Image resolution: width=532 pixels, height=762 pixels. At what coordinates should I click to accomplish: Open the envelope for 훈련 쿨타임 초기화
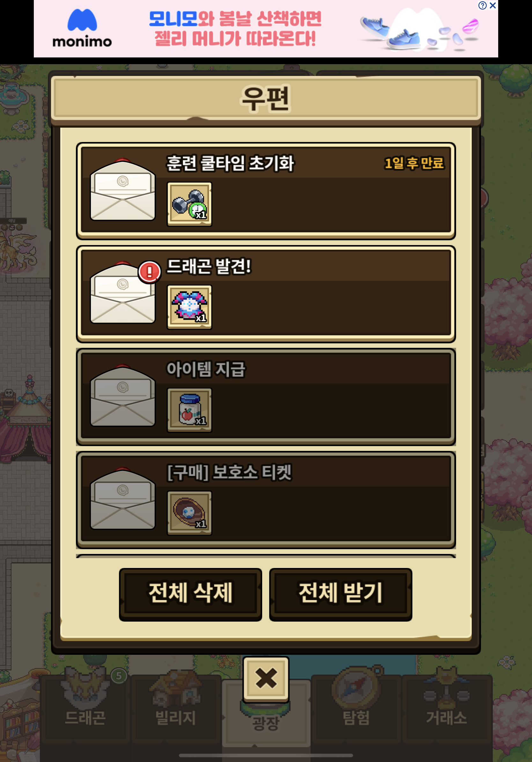(123, 189)
